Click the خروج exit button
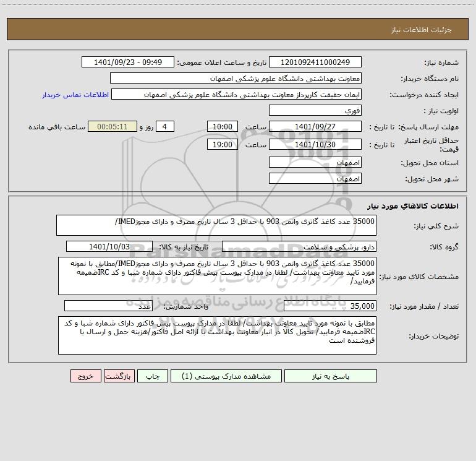Screen dimensions: 476x461 [x=85, y=376]
